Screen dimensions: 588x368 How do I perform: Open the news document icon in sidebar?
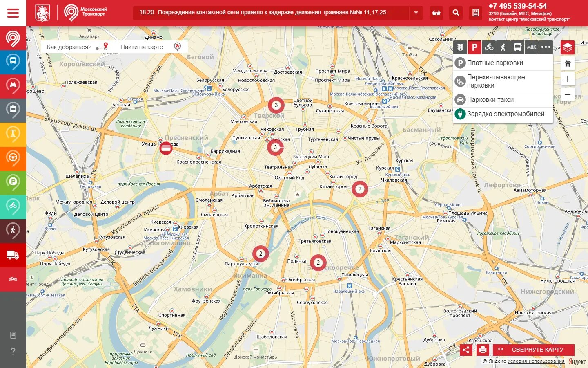(x=13, y=335)
